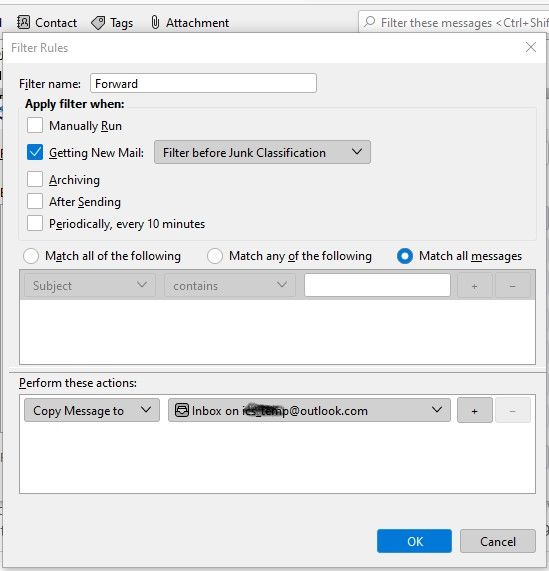
Task: Open the Copy Message to action dropdown
Action: [x=92, y=410]
